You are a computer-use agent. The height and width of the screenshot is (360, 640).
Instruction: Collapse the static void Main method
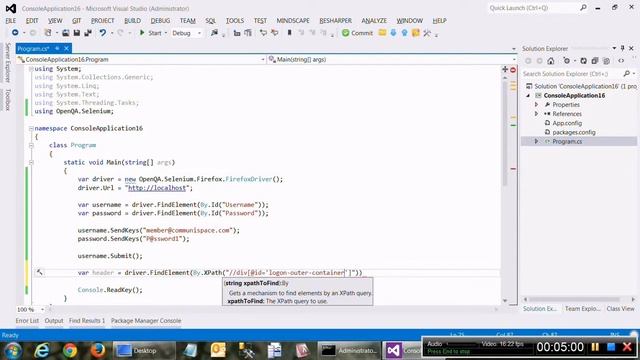(31, 162)
